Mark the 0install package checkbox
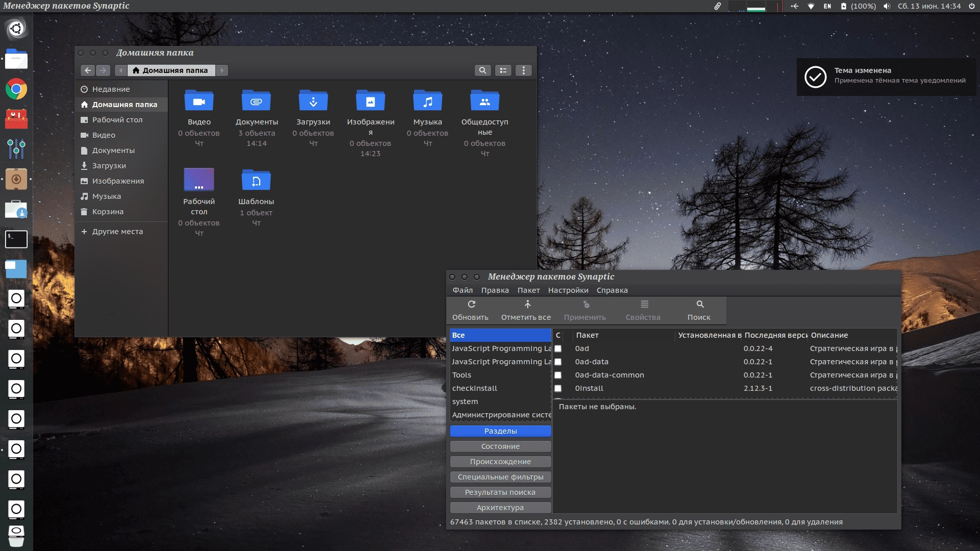This screenshot has height=551, width=980. pyautogui.click(x=558, y=388)
